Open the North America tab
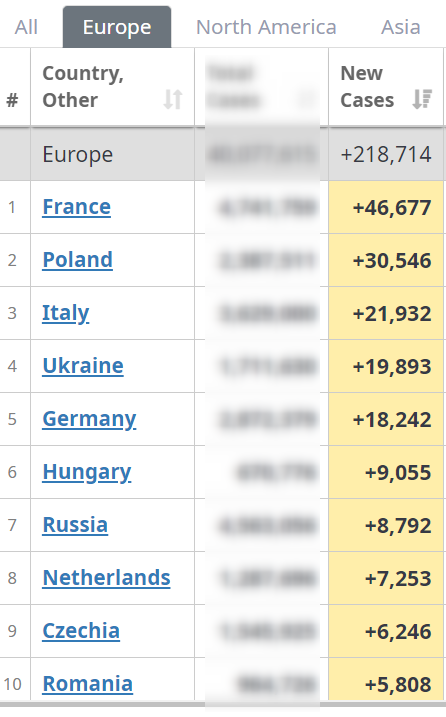Screen dimensions: 446x717 pos(266,27)
